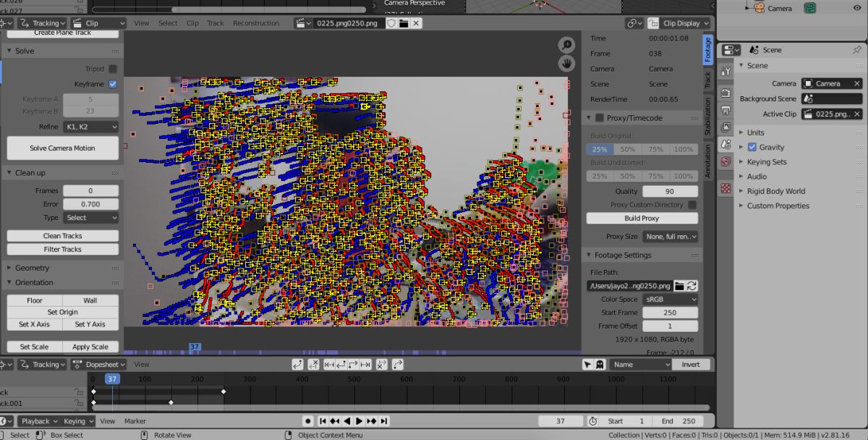Toggle the 25% Build Original proxy size

[600, 149]
